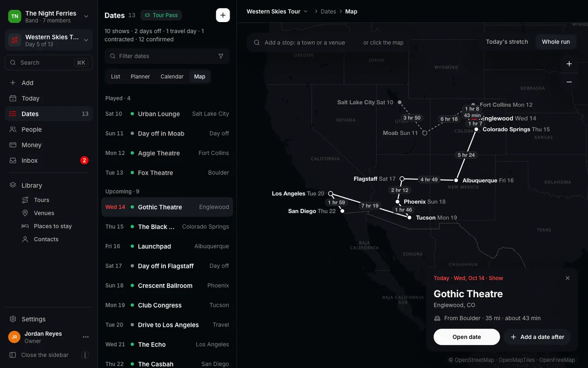Open Settings in the sidebar
Image resolution: width=588 pixels, height=368 pixels.
(49, 319)
